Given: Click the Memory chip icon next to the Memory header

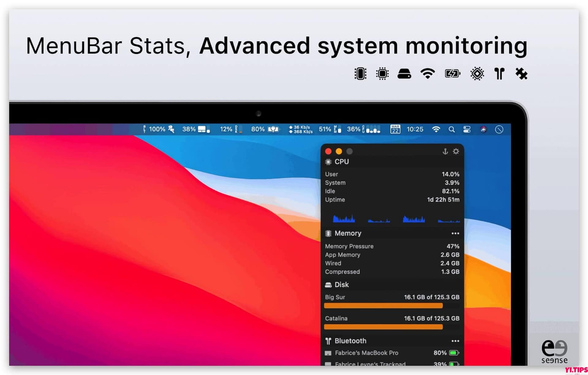Looking at the screenshot, I should (x=328, y=233).
